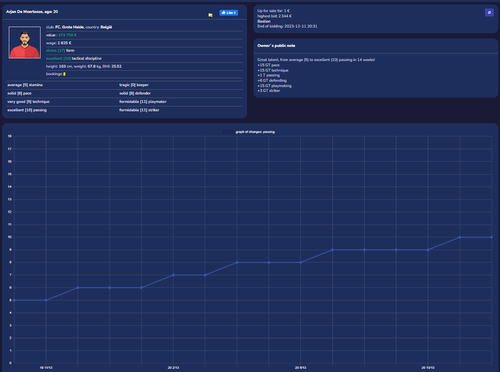Click the player name and age header

point(32,12)
